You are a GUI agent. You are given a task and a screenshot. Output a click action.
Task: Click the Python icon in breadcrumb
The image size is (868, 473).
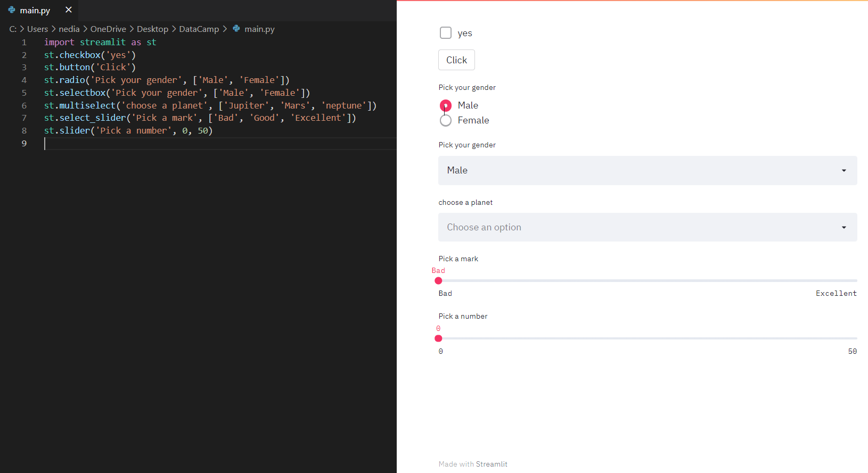[x=236, y=29]
